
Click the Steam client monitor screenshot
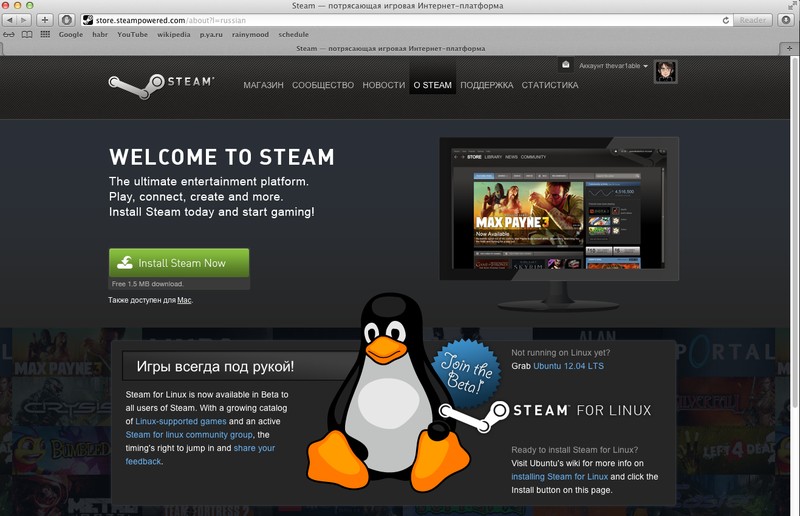559,209
